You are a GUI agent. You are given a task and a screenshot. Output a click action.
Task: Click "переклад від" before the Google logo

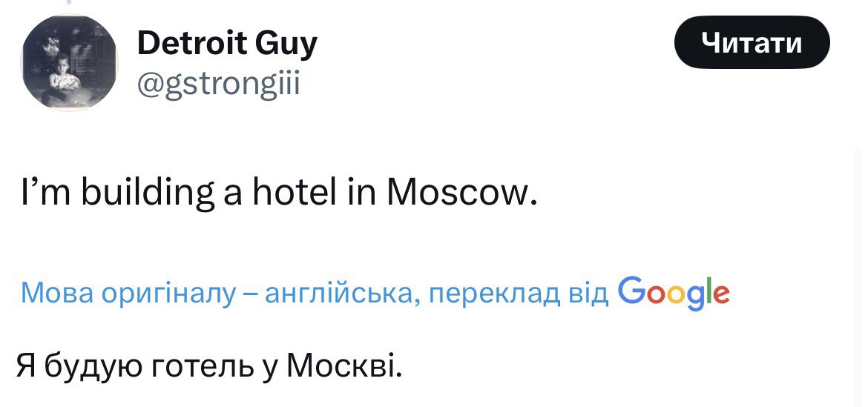(519, 294)
